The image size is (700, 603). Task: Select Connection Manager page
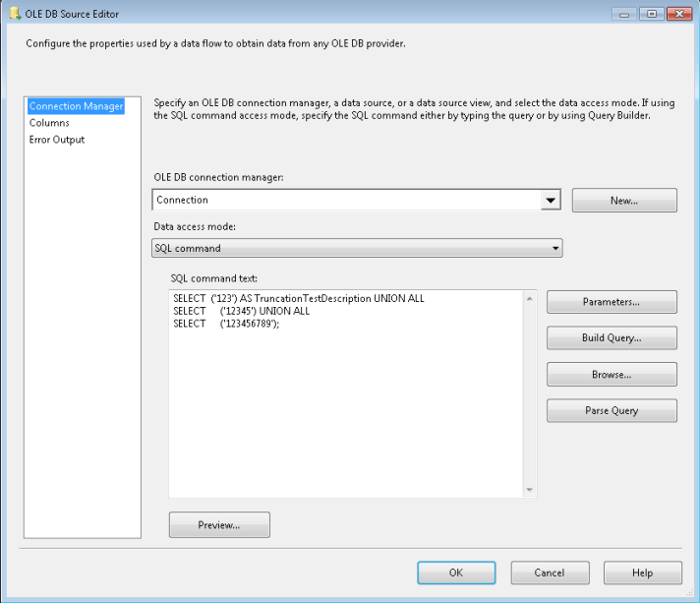[76, 106]
